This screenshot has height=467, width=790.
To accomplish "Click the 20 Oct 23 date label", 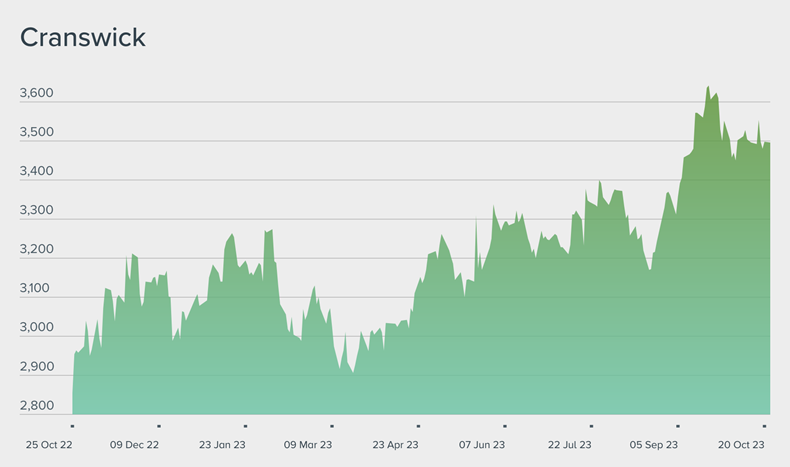I will [x=742, y=445].
